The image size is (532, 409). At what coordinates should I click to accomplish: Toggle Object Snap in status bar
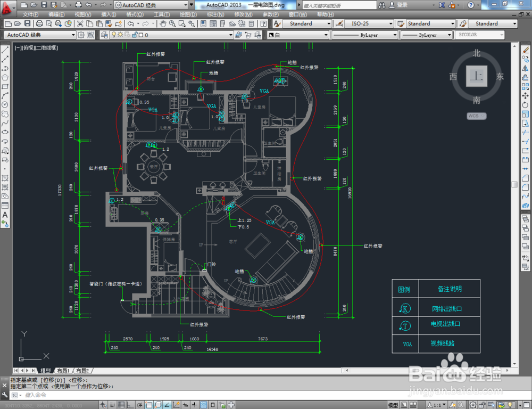tap(149, 405)
